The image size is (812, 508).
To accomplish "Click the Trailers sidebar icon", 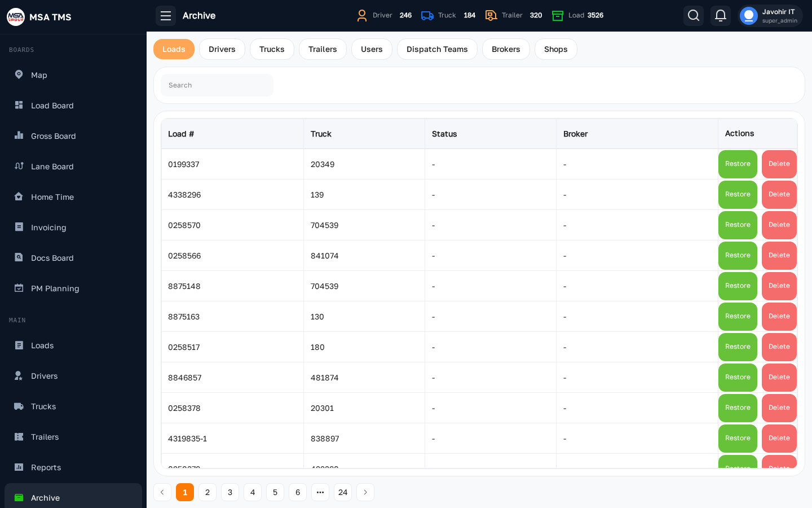I will 19,436.
